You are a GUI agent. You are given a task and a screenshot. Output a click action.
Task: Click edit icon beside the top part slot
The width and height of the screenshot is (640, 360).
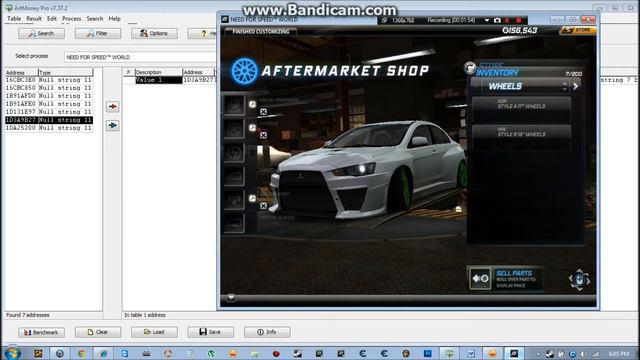coord(253,104)
